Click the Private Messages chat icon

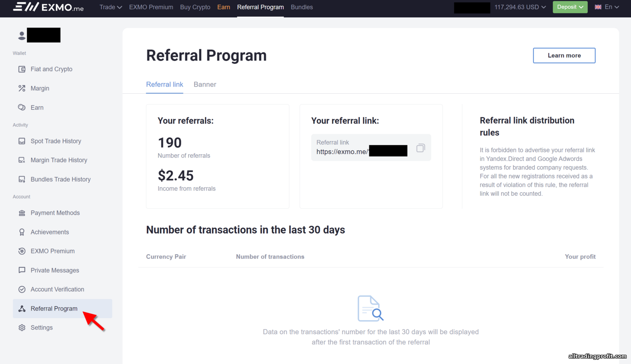(22, 270)
